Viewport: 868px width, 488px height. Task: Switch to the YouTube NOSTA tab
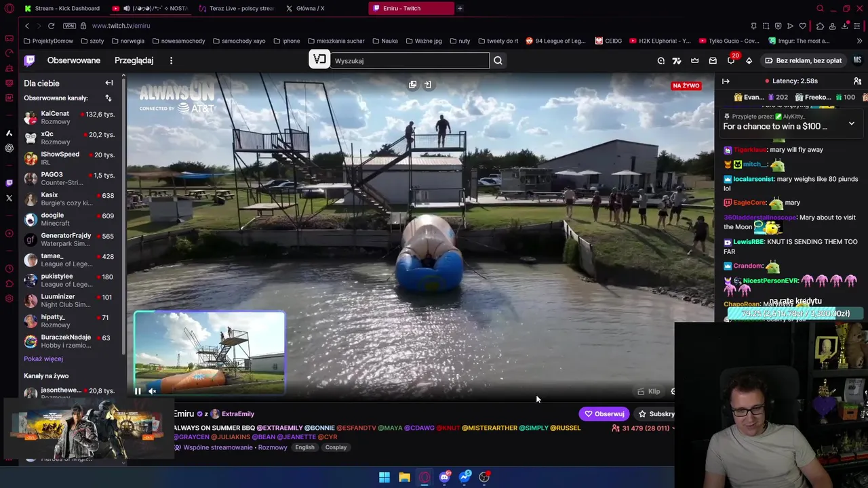coord(151,8)
